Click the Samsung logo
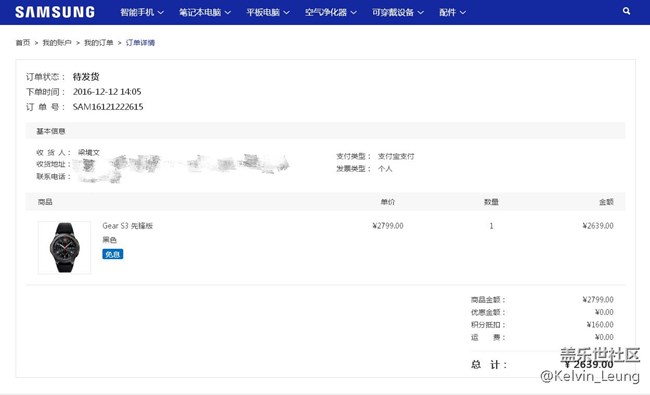Screen dimensions: 650x395 click(x=55, y=12)
